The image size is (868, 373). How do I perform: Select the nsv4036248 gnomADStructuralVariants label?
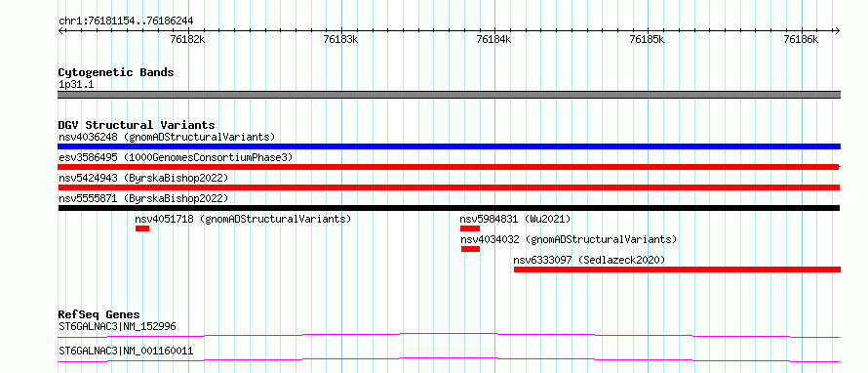click(x=167, y=137)
